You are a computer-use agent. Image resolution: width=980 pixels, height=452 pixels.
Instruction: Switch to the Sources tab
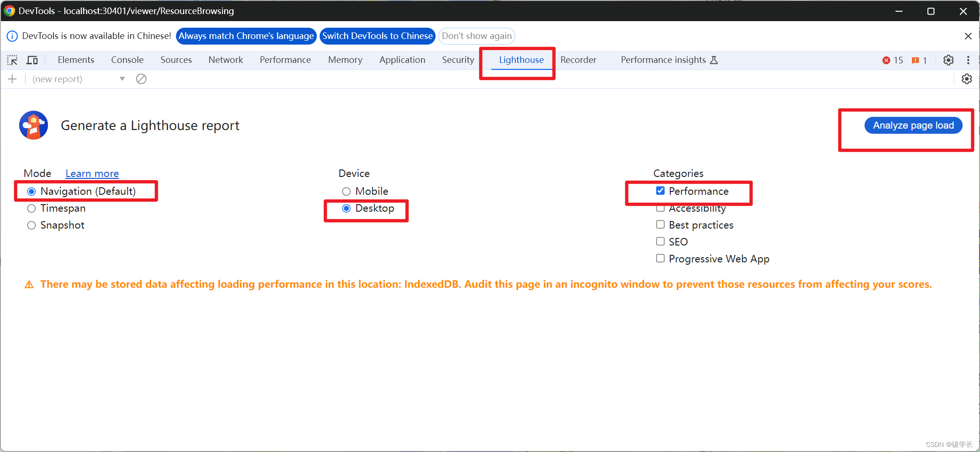[x=176, y=60]
